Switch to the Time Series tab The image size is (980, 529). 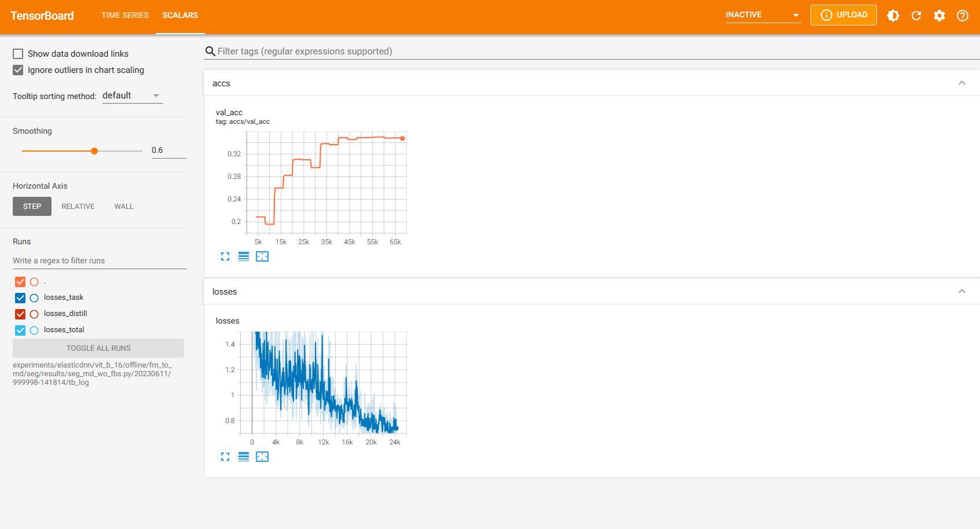125,15
